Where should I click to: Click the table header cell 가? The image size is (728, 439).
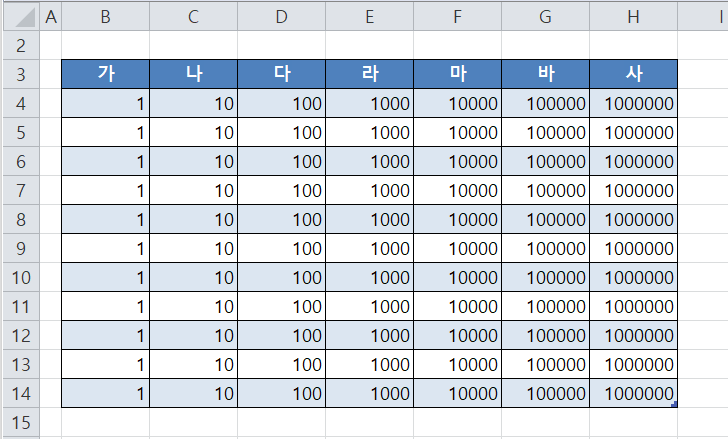[x=105, y=74]
